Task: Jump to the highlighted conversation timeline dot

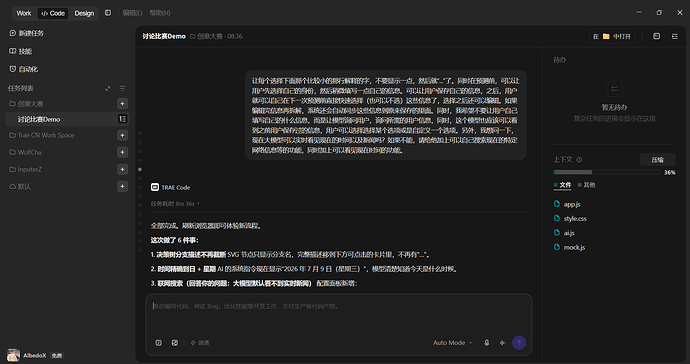Action: click(x=140, y=169)
